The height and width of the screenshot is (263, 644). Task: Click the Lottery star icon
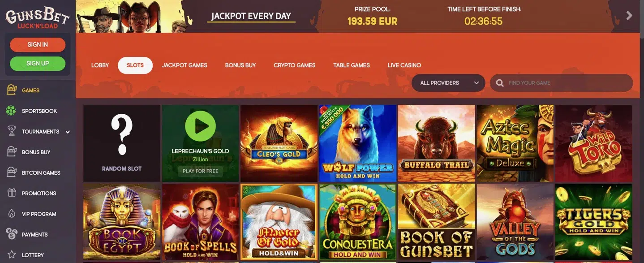click(x=12, y=255)
